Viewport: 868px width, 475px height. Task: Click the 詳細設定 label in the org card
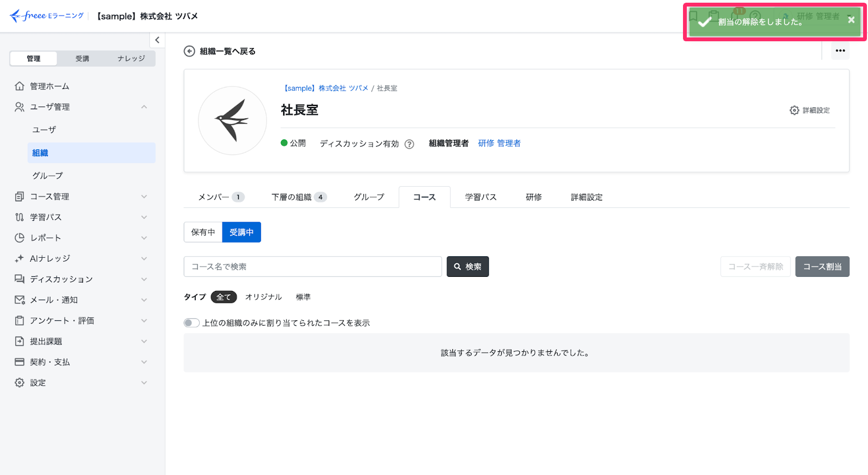[x=816, y=110]
